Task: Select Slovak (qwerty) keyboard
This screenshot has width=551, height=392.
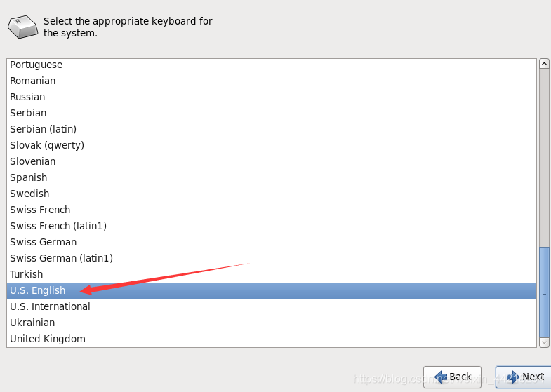Action: pyautogui.click(x=47, y=145)
